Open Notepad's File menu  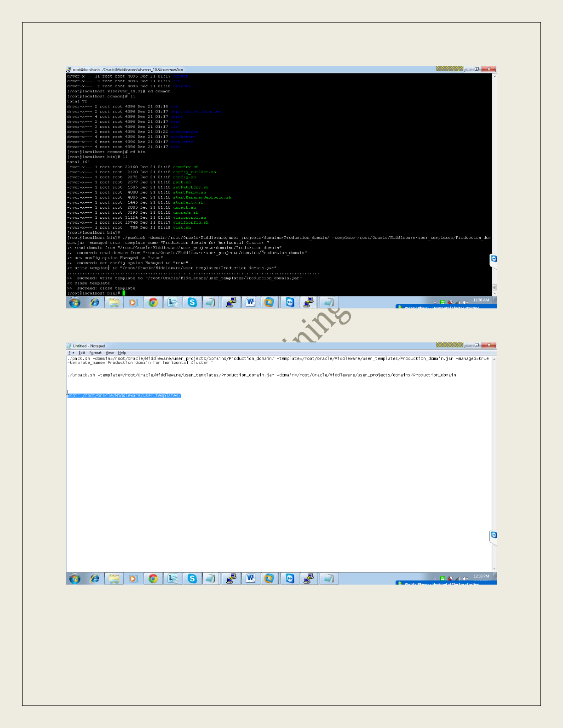71,353
